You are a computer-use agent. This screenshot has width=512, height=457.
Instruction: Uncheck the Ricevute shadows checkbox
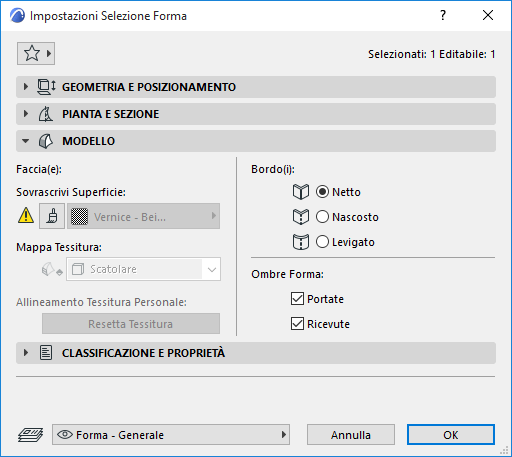[x=297, y=324]
